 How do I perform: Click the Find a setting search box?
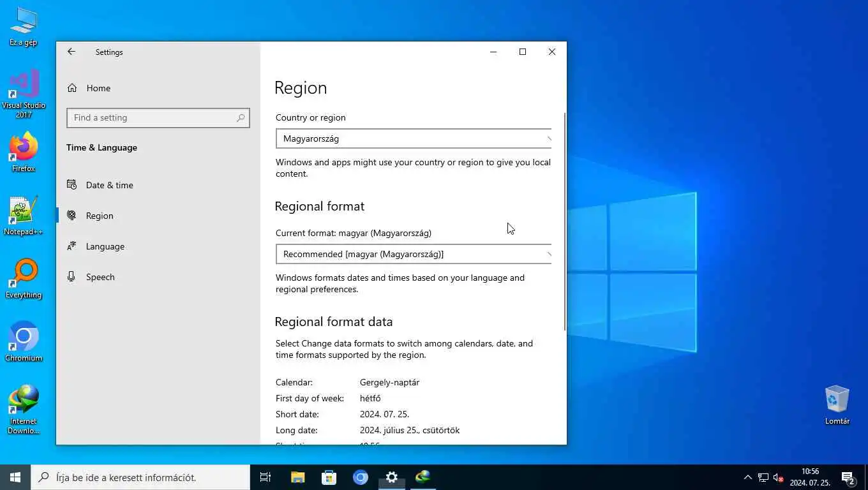tap(158, 117)
